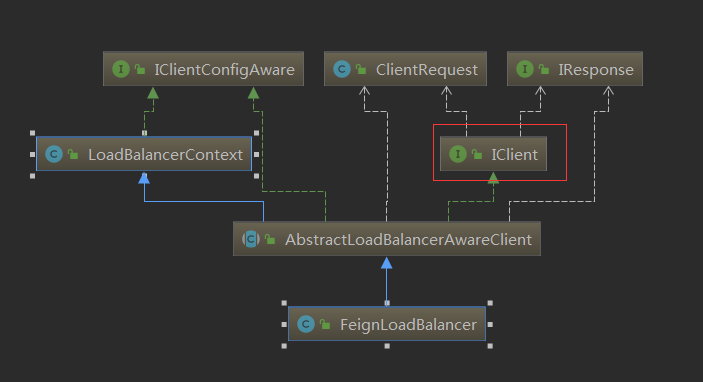
Task: Select the ClientRequest class node
Action: coord(405,69)
